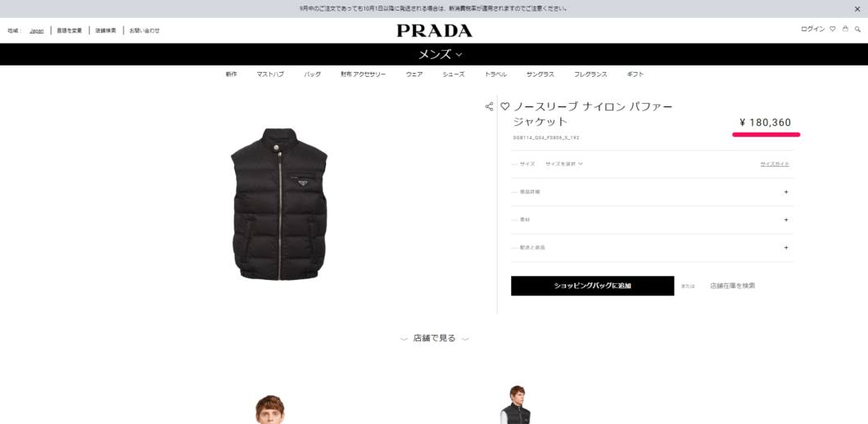This screenshot has height=424, width=868.
Task: Add product to wishlist with heart icon
Action: click(504, 106)
